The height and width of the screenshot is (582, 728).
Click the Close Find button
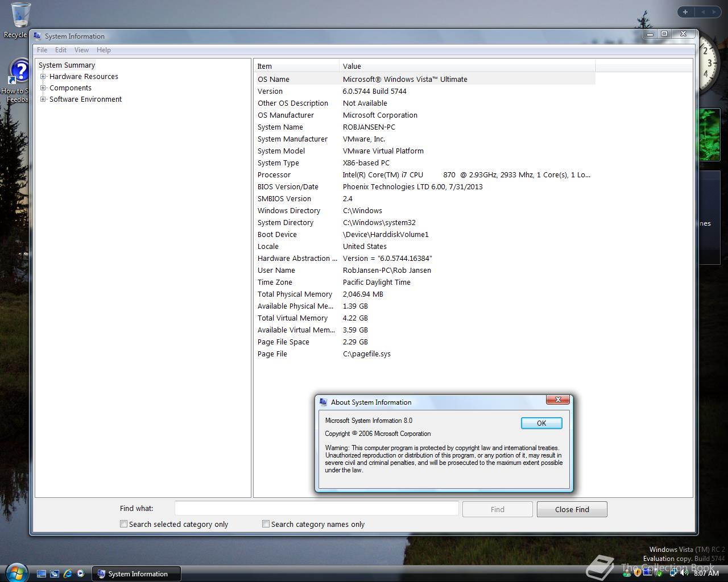[x=572, y=509]
